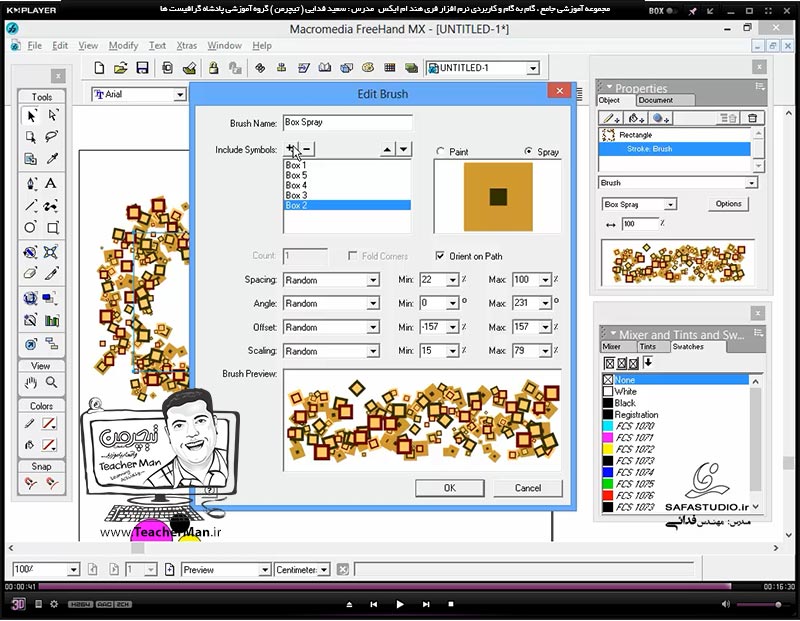The height and width of the screenshot is (621, 800).
Task: Click the add stroke pencil icon in Properties
Action: (611, 118)
